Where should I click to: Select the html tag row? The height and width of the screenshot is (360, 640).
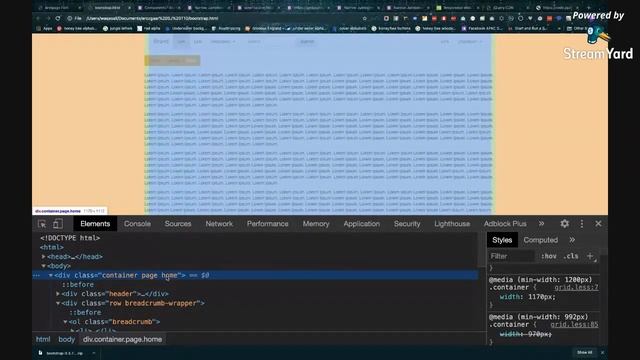pyautogui.click(x=52, y=247)
